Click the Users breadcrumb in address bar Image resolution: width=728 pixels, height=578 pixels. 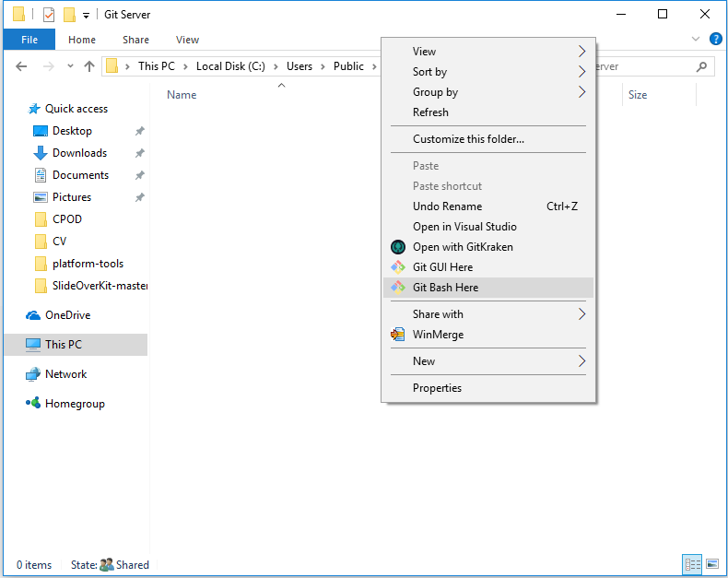[299, 66]
